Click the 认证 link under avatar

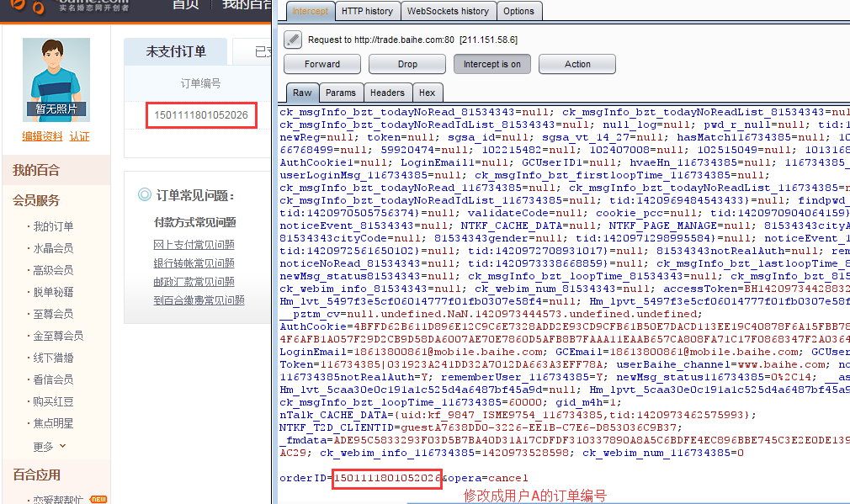[80, 136]
